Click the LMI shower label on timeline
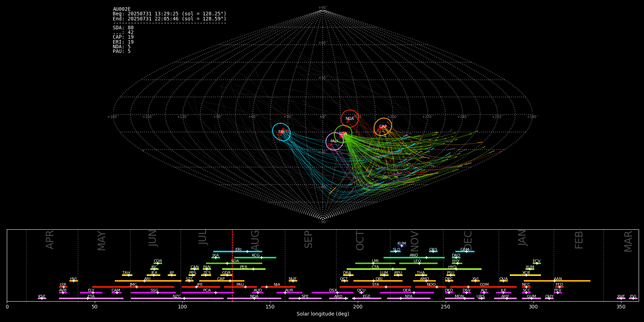 pos(375,261)
